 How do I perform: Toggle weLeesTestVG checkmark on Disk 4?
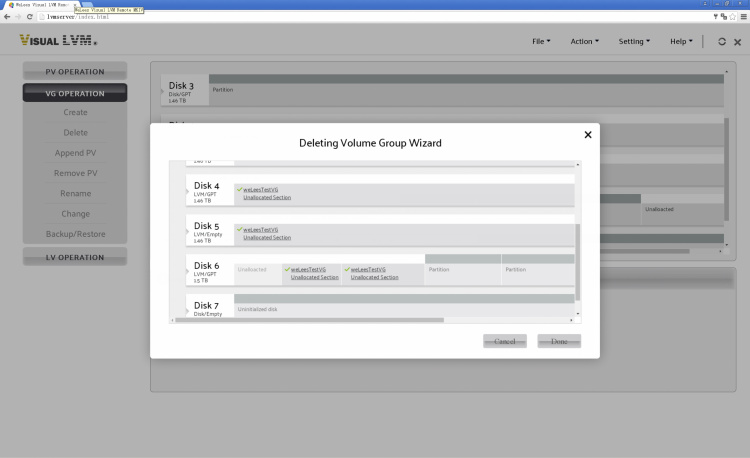[x=240, y=188]
